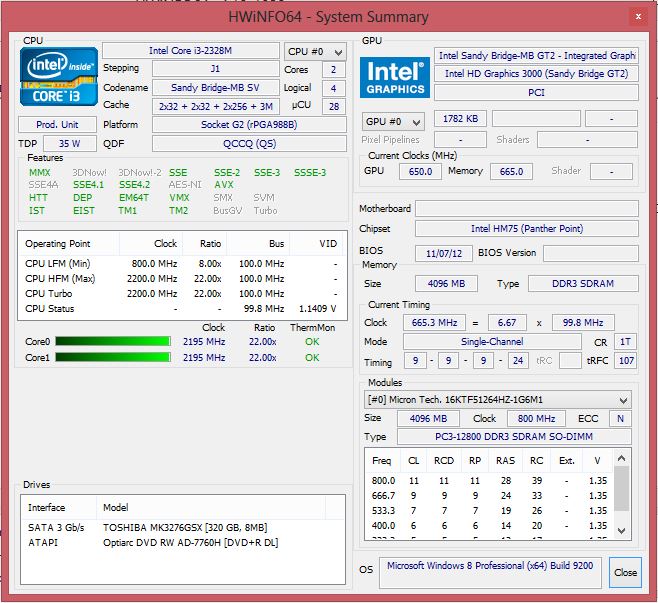Viewport: 658px width, 603px height.
Task: Click the Intel Core i3 logo
Action: click(59, 77)
